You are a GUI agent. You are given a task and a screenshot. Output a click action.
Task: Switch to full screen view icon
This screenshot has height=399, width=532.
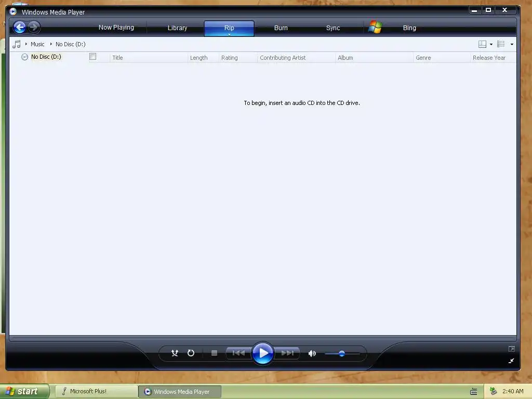click(x=512, y=349)
